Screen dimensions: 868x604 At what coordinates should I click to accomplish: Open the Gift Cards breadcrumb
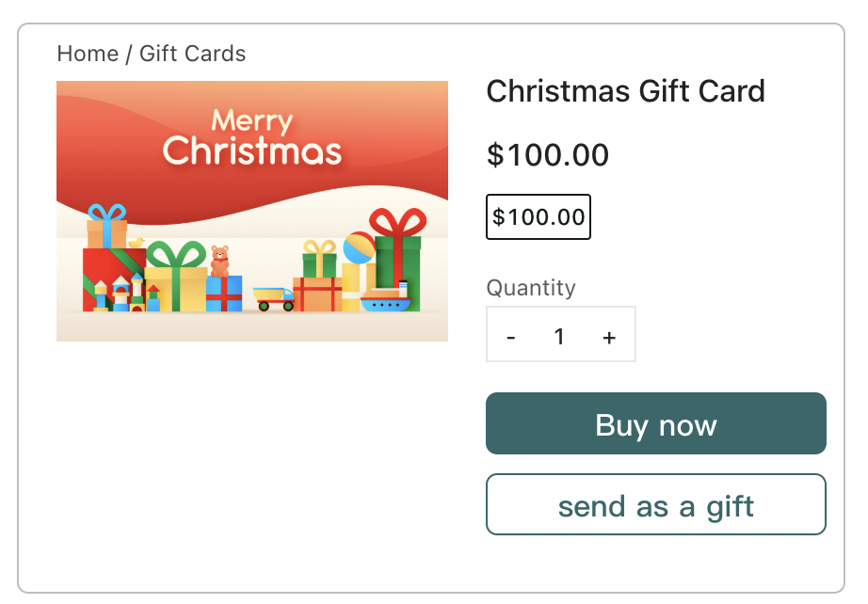[x=192, y=54]
